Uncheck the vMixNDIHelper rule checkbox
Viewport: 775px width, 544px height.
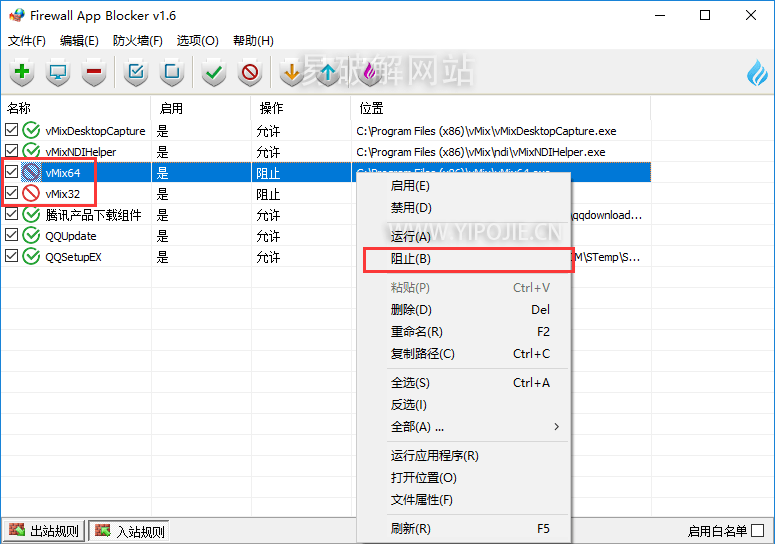pos(11,150)
